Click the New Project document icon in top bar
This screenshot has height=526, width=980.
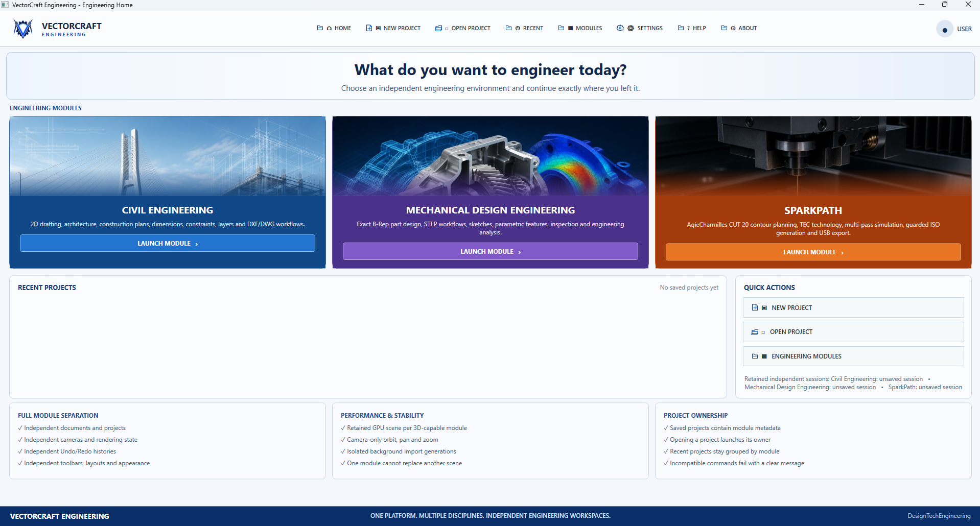369,28
